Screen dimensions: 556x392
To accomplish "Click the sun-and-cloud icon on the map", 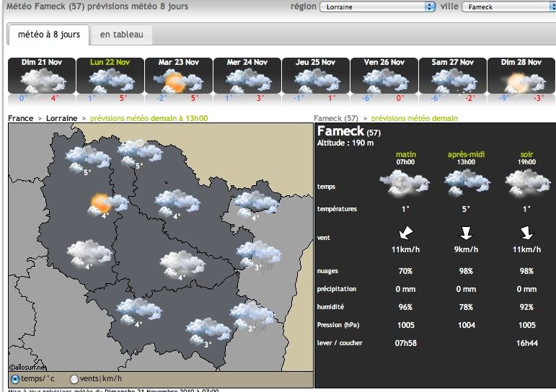I will (108, 205).
